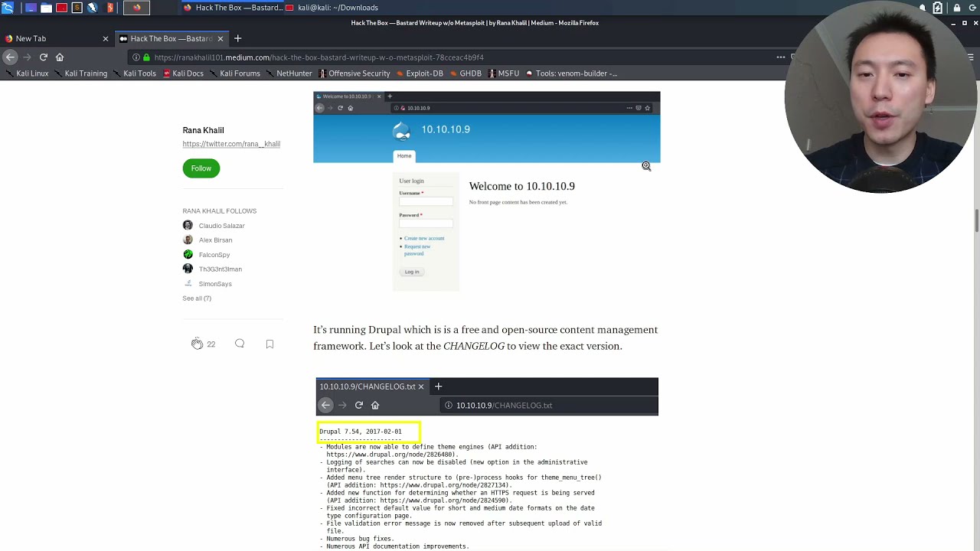Screen dimensions: 980x551
Task: Click See all (7) follows link
Action: coord(197,298)
